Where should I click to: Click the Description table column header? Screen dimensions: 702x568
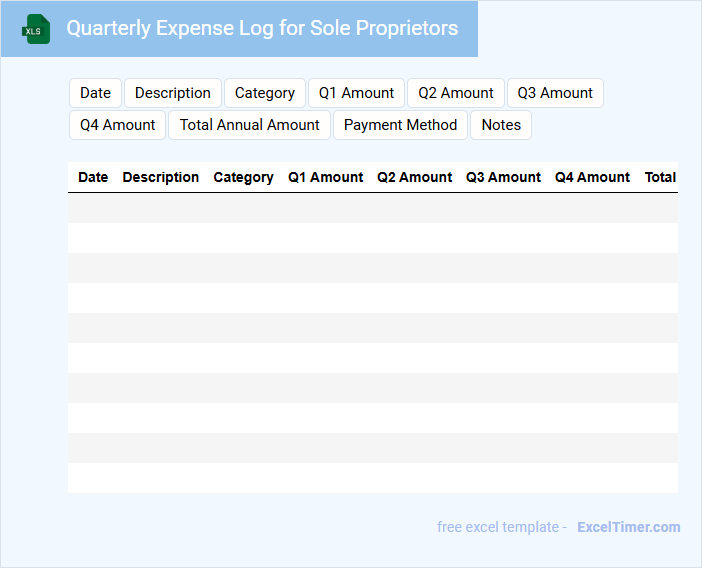click(161, 177)
